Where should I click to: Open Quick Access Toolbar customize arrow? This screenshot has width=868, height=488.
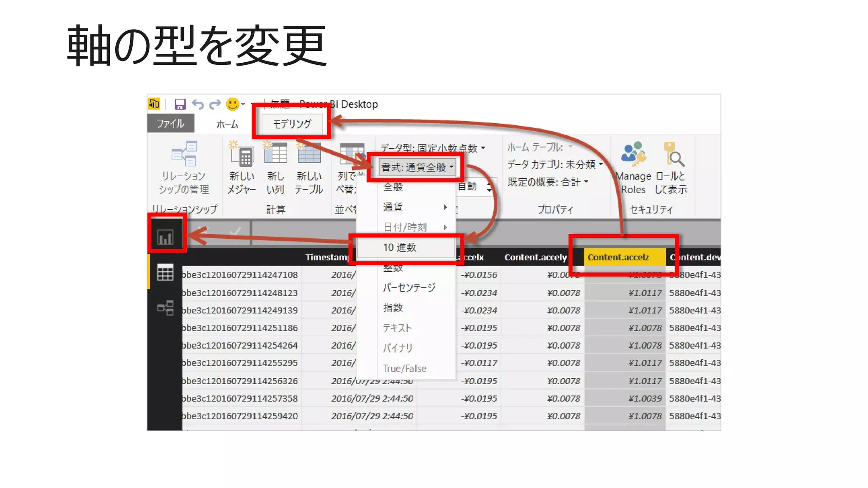pyautogui.click(x=253, y=104)
